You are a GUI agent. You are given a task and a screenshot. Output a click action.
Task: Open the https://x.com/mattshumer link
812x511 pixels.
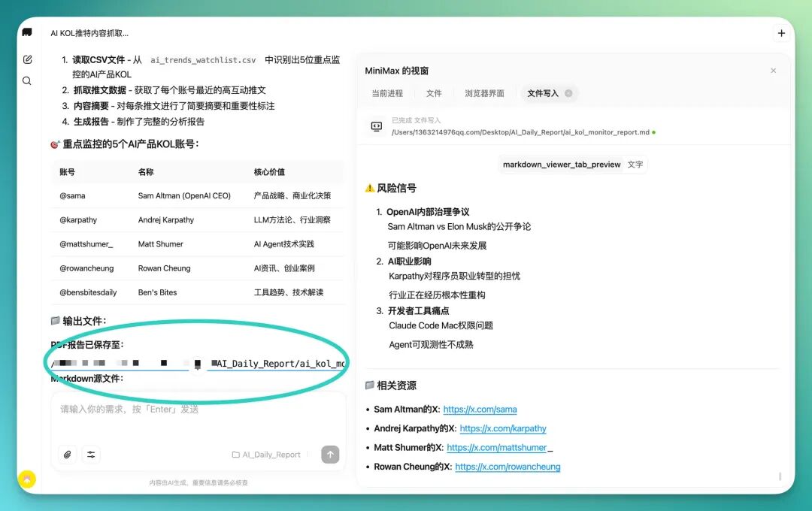pos(497,448)
